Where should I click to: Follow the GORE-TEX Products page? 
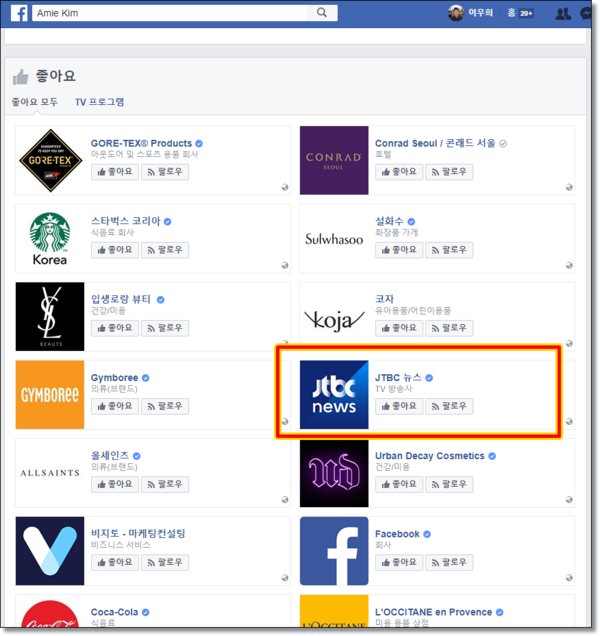click(x=165, y=172)
